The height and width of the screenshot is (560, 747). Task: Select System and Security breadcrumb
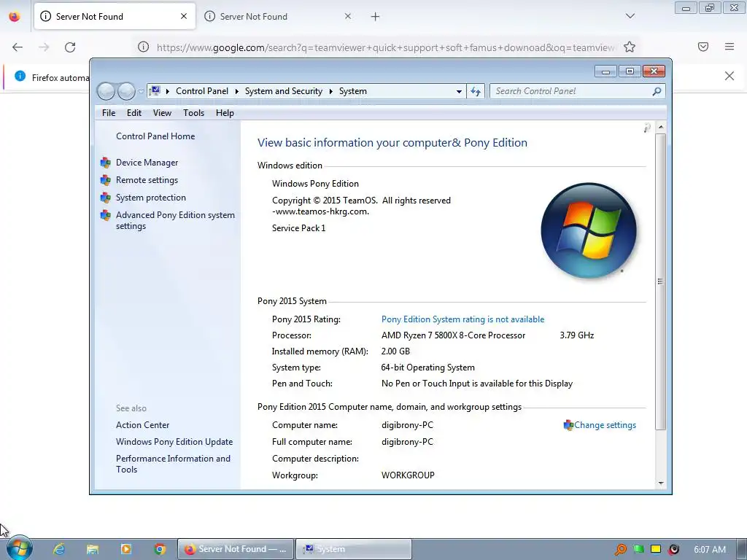[284, 91]
